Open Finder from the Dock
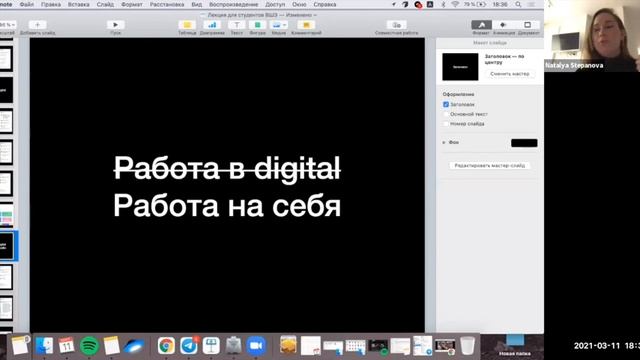 [43, 346]
